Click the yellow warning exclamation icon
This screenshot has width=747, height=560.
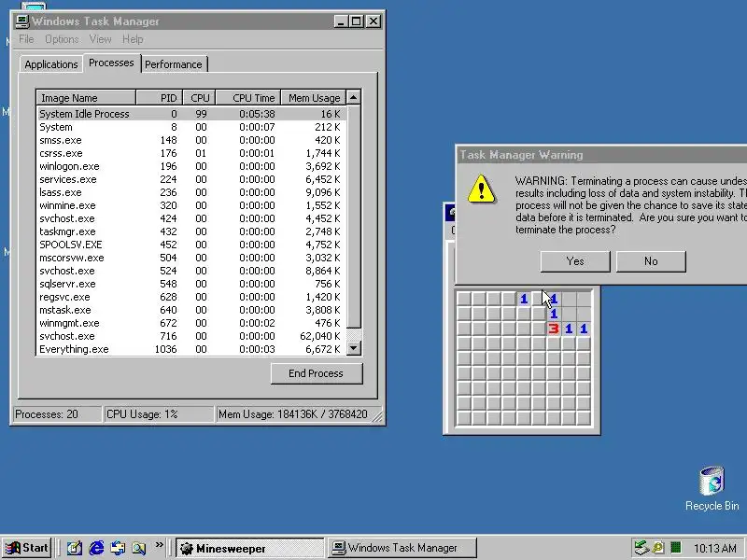[x=481, y=189]
